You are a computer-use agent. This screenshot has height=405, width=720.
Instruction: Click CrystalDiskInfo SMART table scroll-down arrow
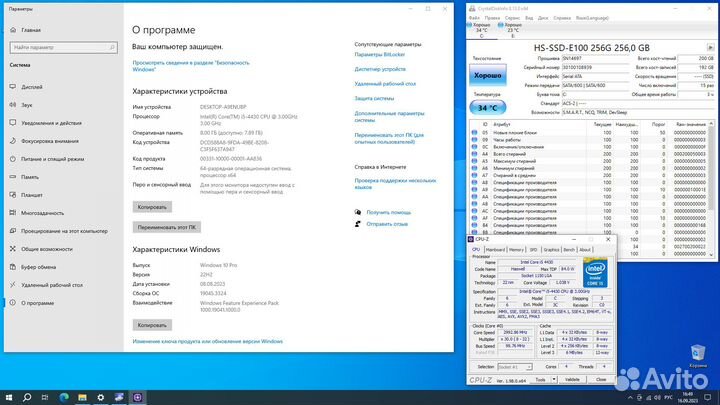[711, 254]
